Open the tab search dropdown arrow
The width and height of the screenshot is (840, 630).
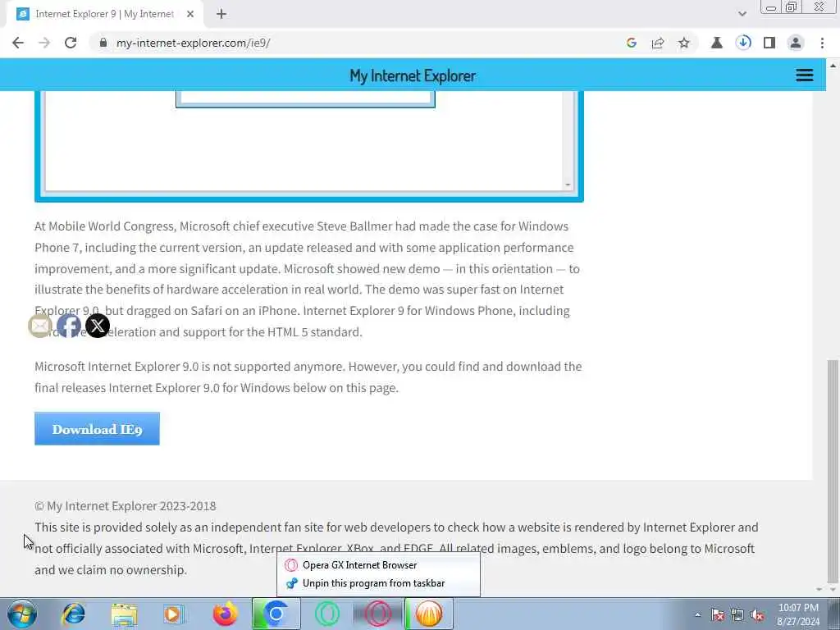pos(742,14)
